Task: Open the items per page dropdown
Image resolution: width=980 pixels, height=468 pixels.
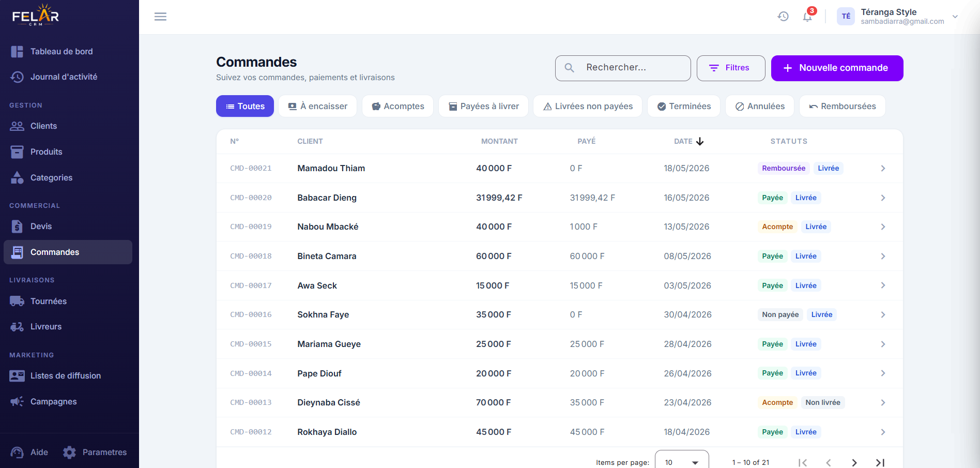Action: pyautogui.click(x=682, y=462)
